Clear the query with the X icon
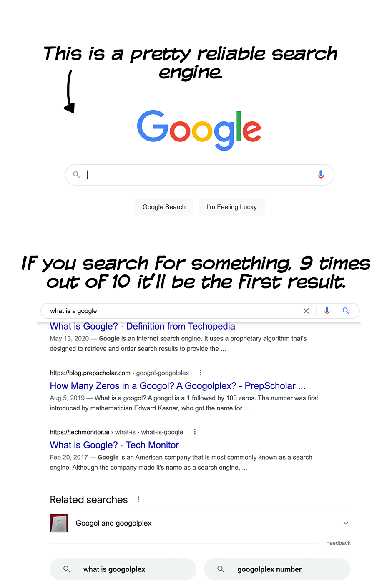The height and width of the screenshot is (584, 392). (x=306, y=311)
